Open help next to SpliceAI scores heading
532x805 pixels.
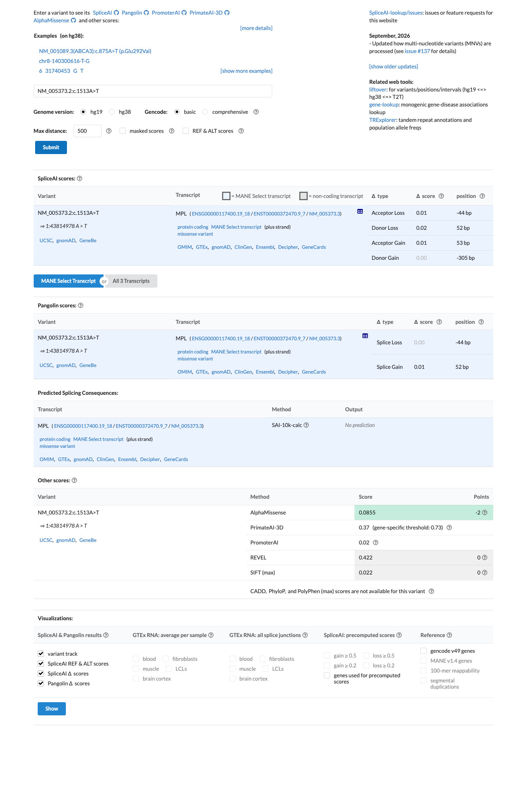[x=79, y=179]
